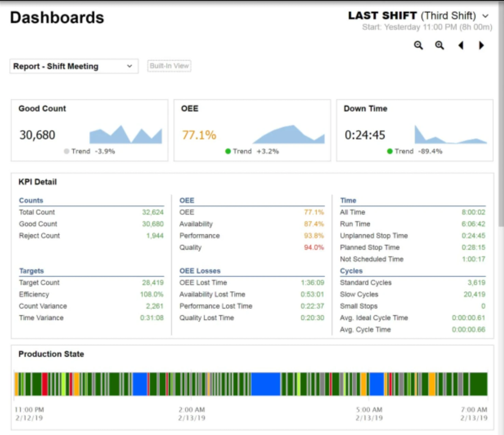
Task: Click the grey Good Count trend dot
Action: click(x=67, y=151)
